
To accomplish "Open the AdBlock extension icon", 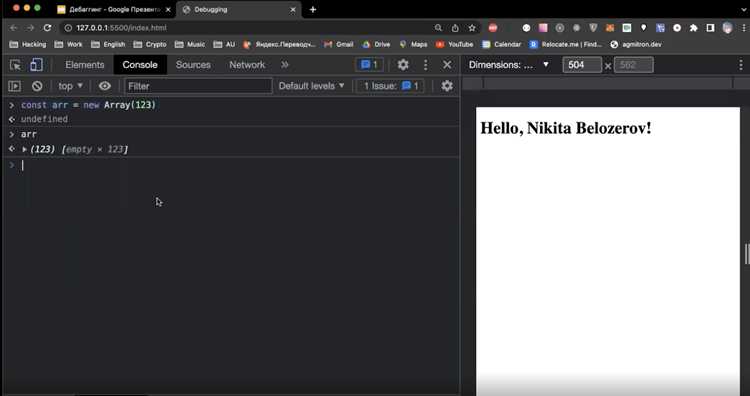I will click(x=493, y=28).
